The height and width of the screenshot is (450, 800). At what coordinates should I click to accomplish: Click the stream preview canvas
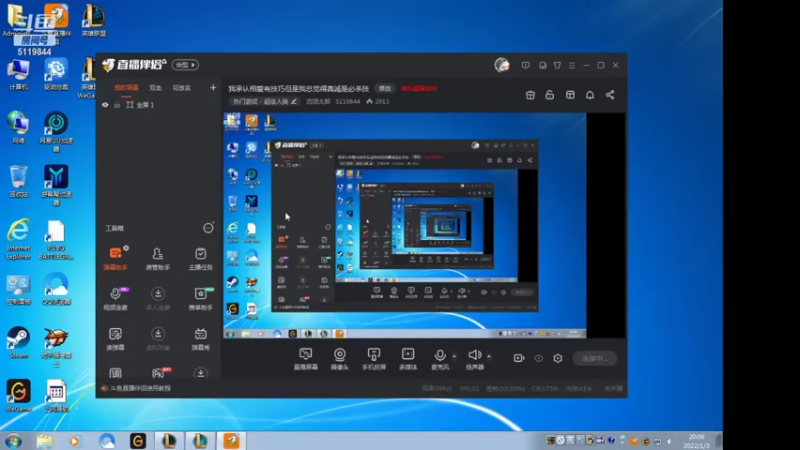pos(424,225)
